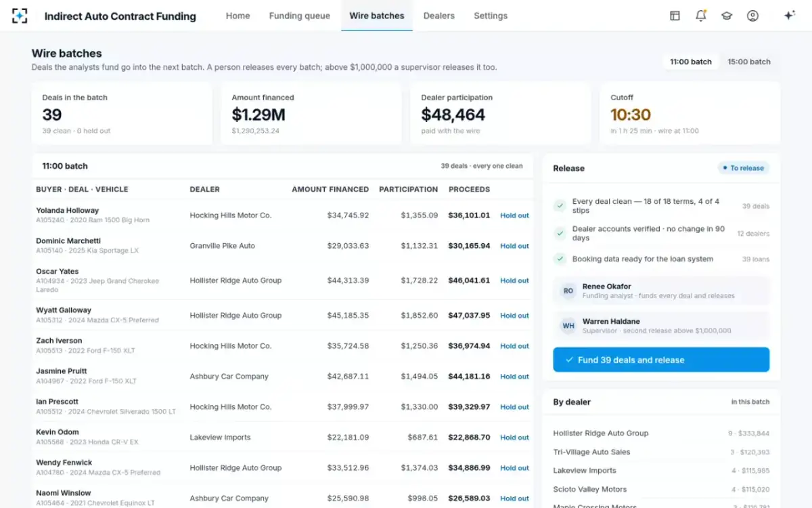The image size is (812, 508).
Task: Click Scioto Valley Motors in By dealer list
Action: [590, 489]
